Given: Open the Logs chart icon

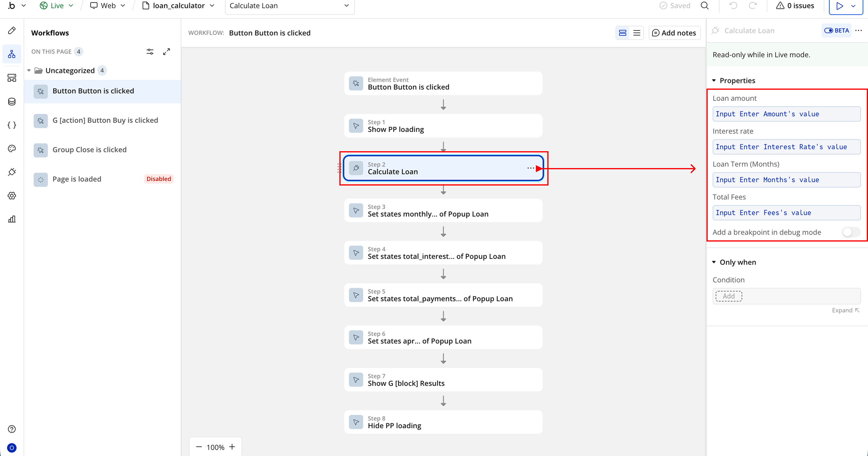Looking at the screenshot, I should point(12,219).
